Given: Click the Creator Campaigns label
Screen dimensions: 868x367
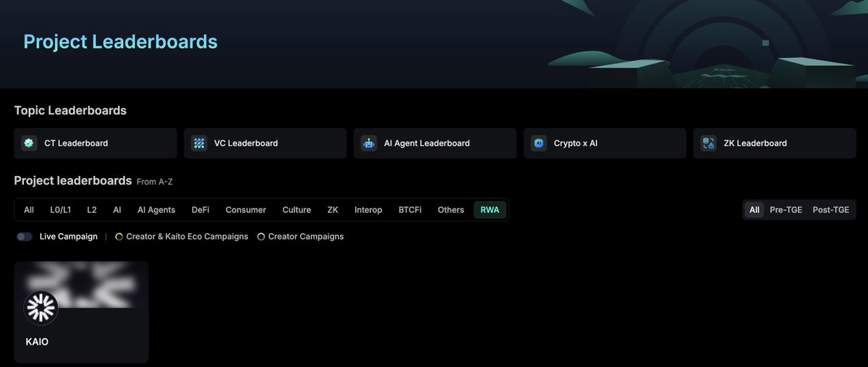Looking at the screenshot, I should (306, 237).
